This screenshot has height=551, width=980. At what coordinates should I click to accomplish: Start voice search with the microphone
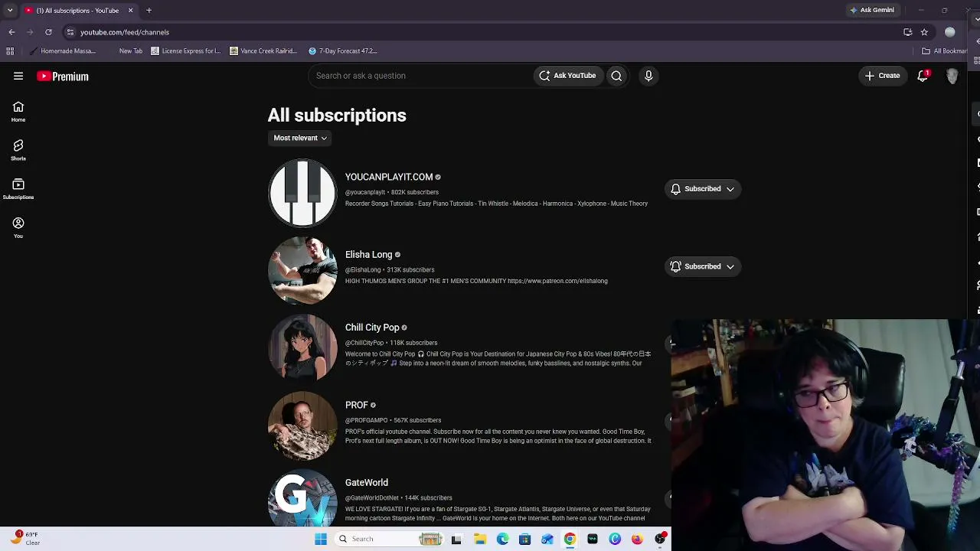point(648,76)
